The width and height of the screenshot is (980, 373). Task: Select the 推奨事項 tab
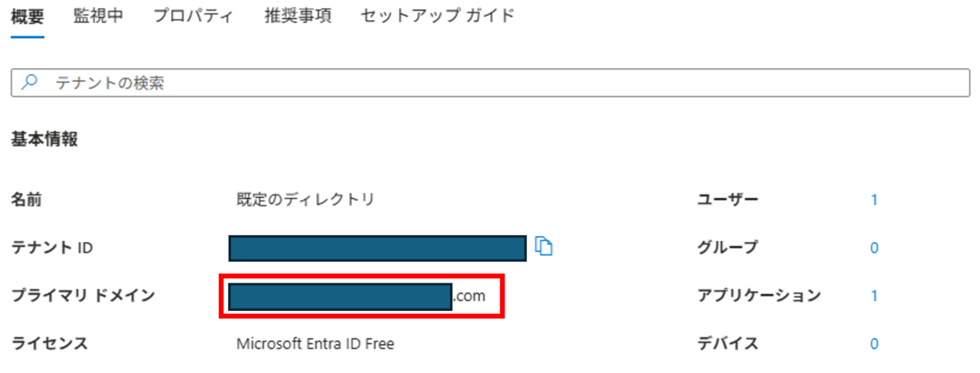coord(298,16)
